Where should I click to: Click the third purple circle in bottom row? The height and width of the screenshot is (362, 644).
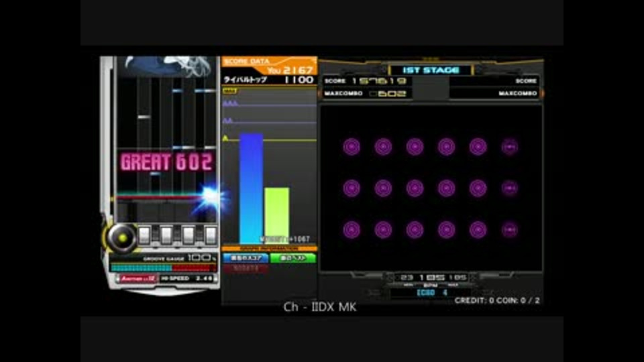415,230
